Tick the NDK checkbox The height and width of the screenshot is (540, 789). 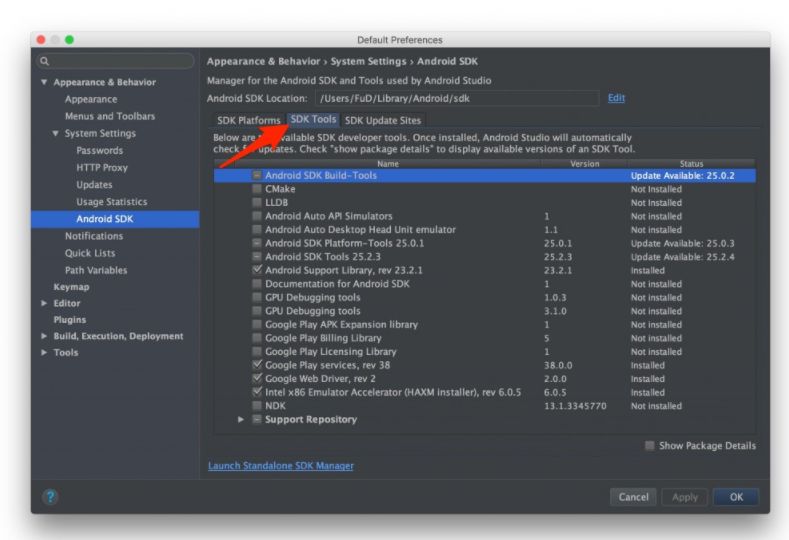point(257,406)
